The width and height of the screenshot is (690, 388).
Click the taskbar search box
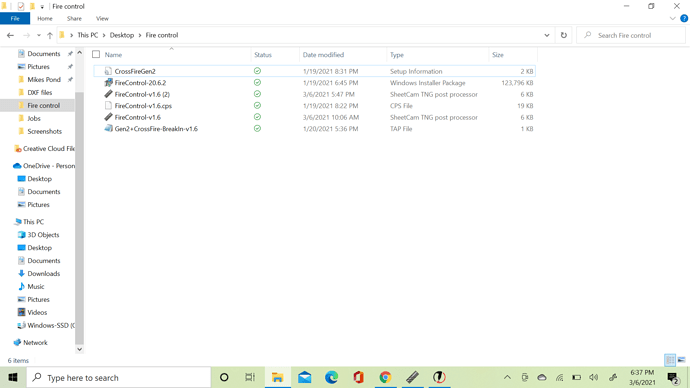pos(119,377)
